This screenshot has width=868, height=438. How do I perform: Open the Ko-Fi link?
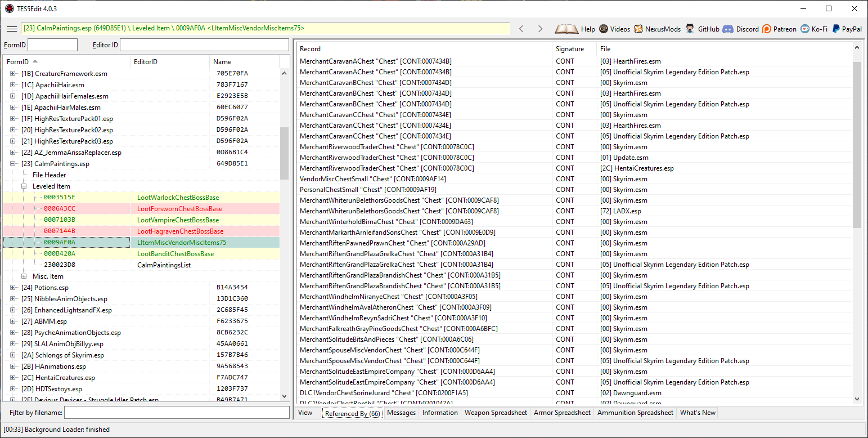click(x=815, y=29)
